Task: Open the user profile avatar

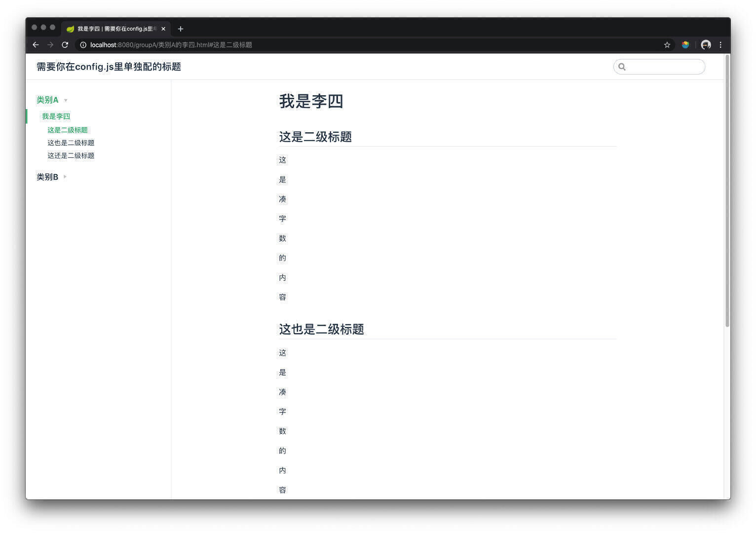Action: click(706, 45)
